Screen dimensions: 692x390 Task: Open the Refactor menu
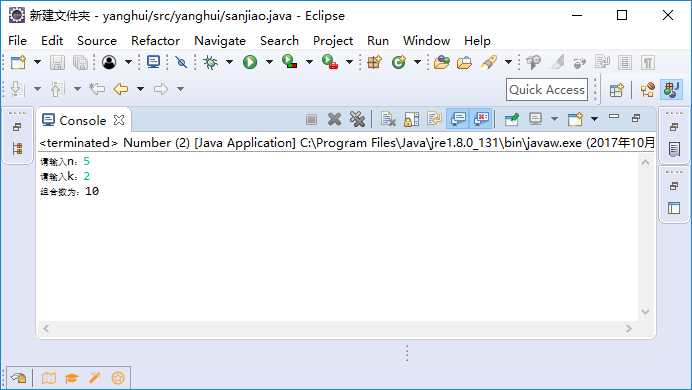155,41
